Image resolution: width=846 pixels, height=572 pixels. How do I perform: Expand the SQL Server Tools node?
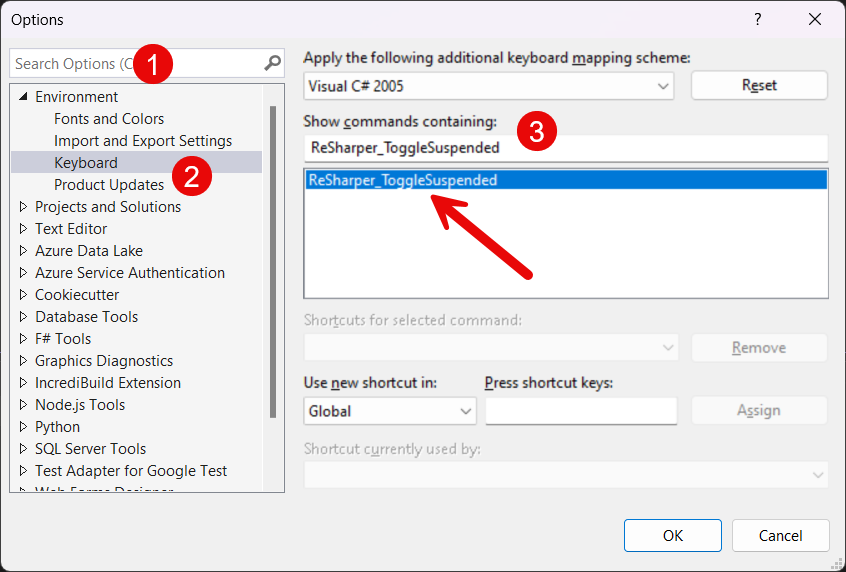click(x=23, y=449)
